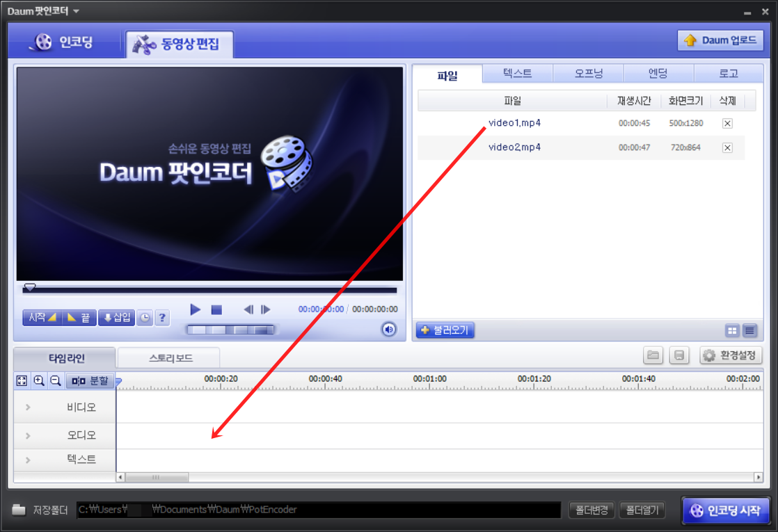The width and height of the screenshot is (778, 532).
Task: Click the Daum 업로드 button
Action: tap(720, 40)
